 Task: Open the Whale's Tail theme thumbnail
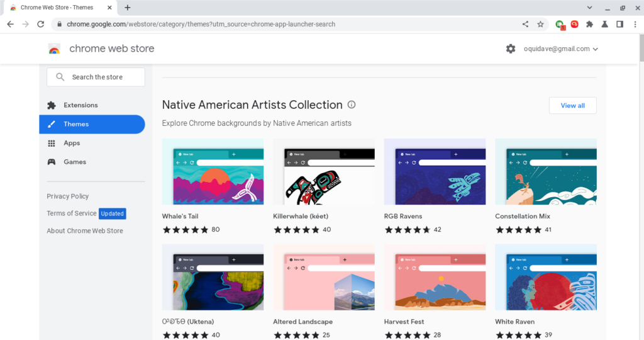[x=213, y=171]
